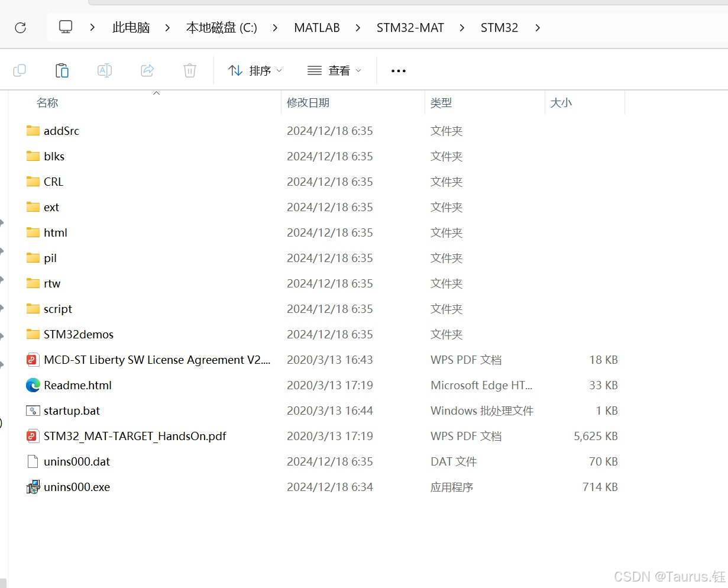Select the CRL folder icon
This screenshot has height=588, width=728.
tap(33, 182)
